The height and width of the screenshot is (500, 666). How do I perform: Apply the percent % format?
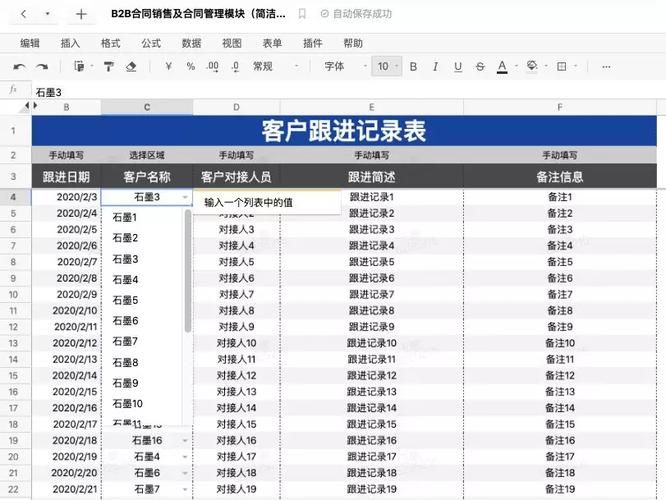click(191, 66)
